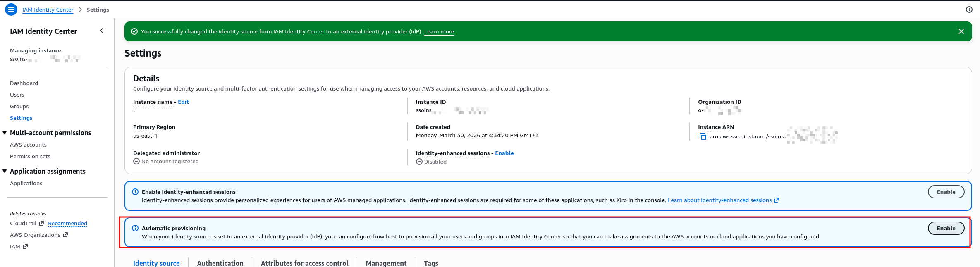Screen dimensions: 980x267
Task: Collapse Multi-account permissions section
Action: point(5,133)
